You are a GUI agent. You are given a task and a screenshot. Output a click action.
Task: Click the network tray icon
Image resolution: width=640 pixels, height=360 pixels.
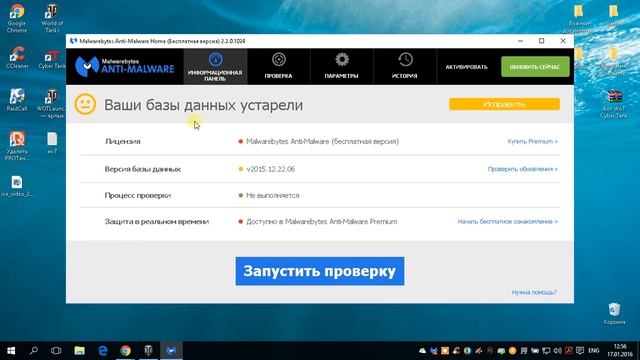click(546, 351)
